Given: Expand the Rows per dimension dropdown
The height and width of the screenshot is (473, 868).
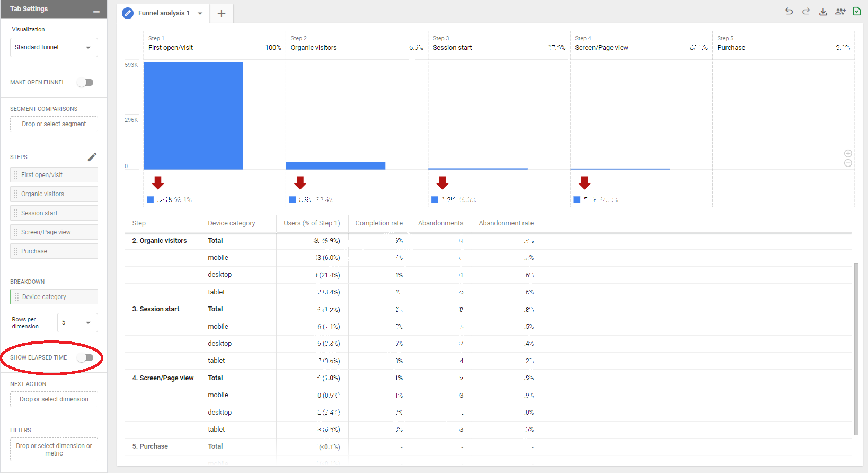Looking at the screenshot, I should point(77,322).
